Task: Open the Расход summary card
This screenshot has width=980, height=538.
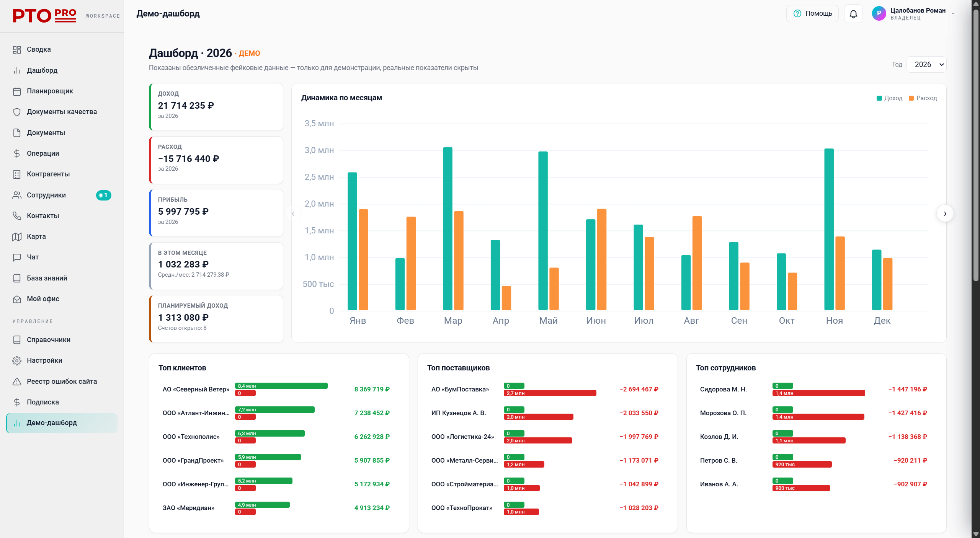Action: click(216, 160)
